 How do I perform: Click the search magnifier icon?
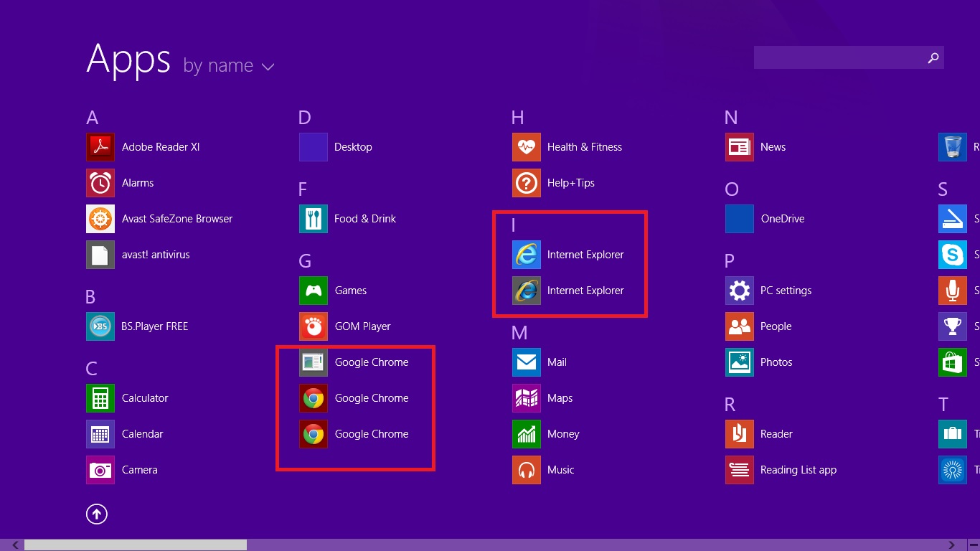(933, 58)
